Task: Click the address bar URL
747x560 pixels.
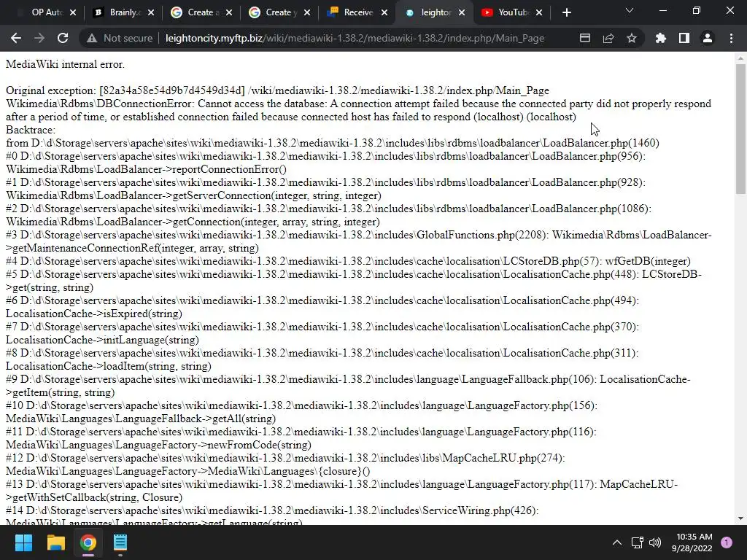Action: 355,38
